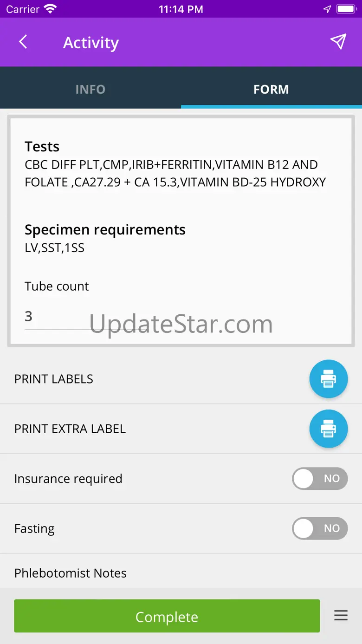Tap the Wi-Fi icon in status bar

(x=50, y=9)
